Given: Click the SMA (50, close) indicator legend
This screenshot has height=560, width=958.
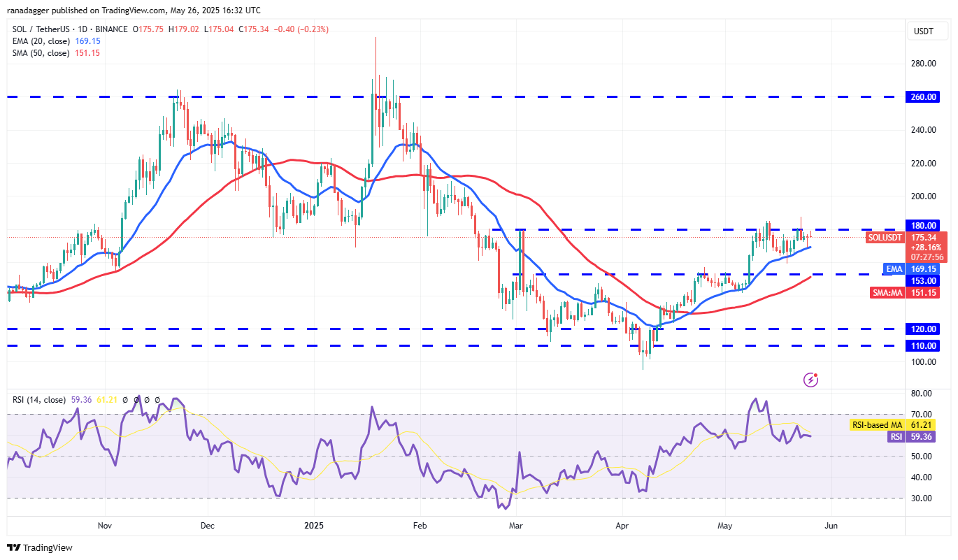Looking at the screenshot, I should 39,53.
